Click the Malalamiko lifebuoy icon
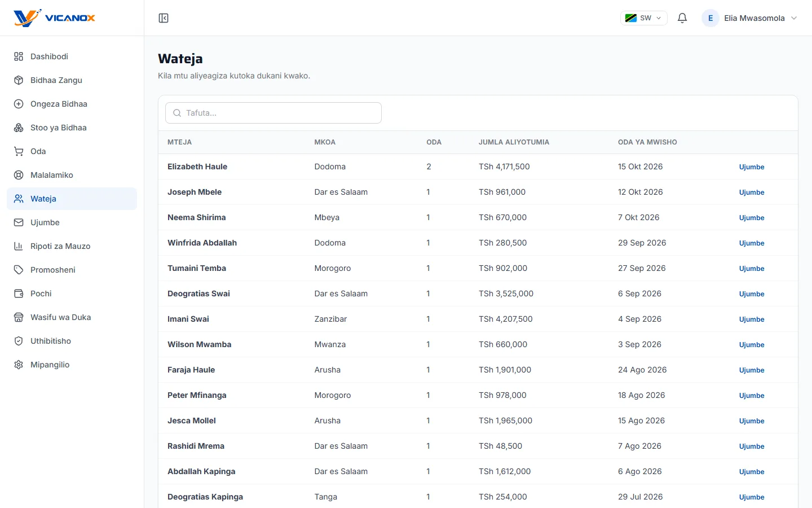Viewport: 812px width, 508px height. tap(19, 175)
